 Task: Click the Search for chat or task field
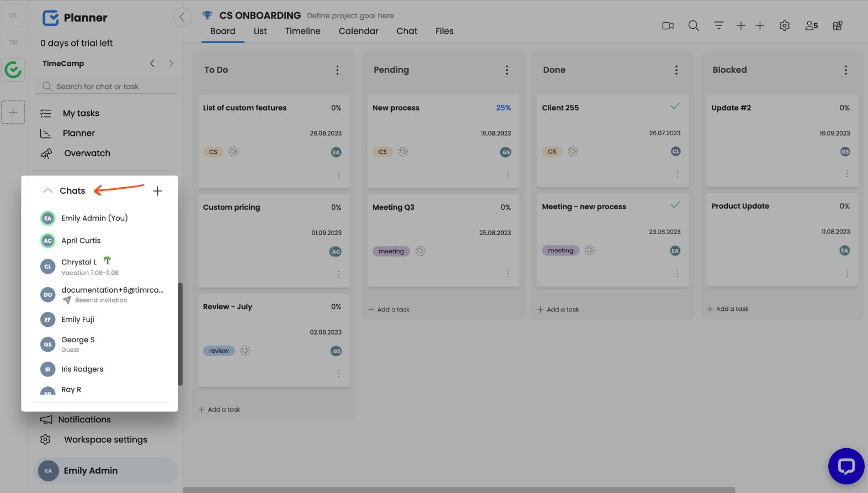click(x=108, y=86)
